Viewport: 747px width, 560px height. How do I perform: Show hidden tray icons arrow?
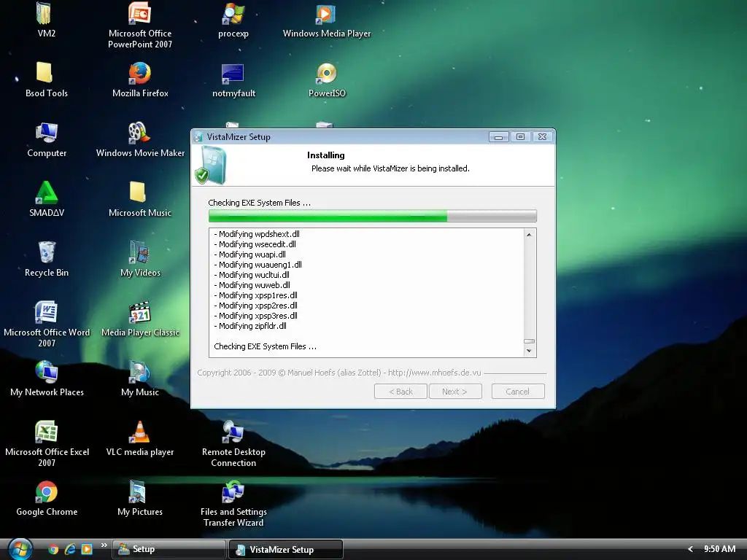coord(690,549)
